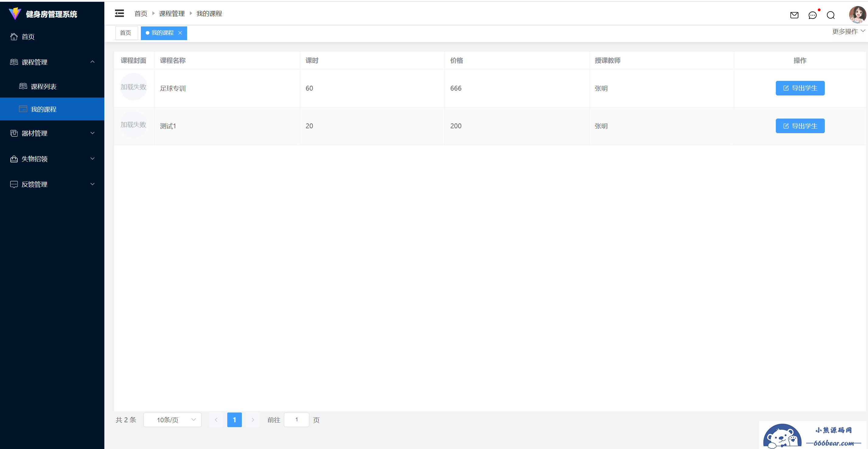868x449 pixels.
Task: Click the home icon in sidebar
Action: (14, 37)
